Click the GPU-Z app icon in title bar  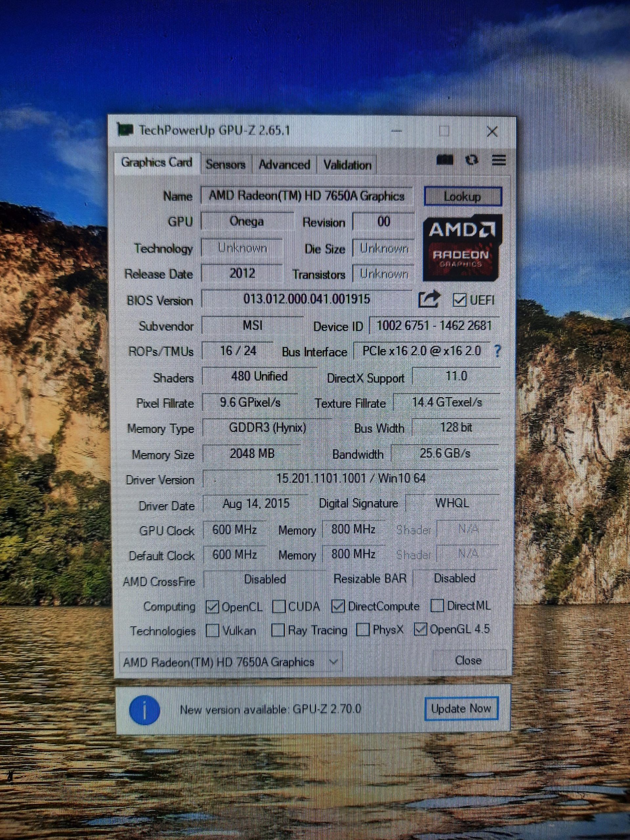tap(125, 130)
